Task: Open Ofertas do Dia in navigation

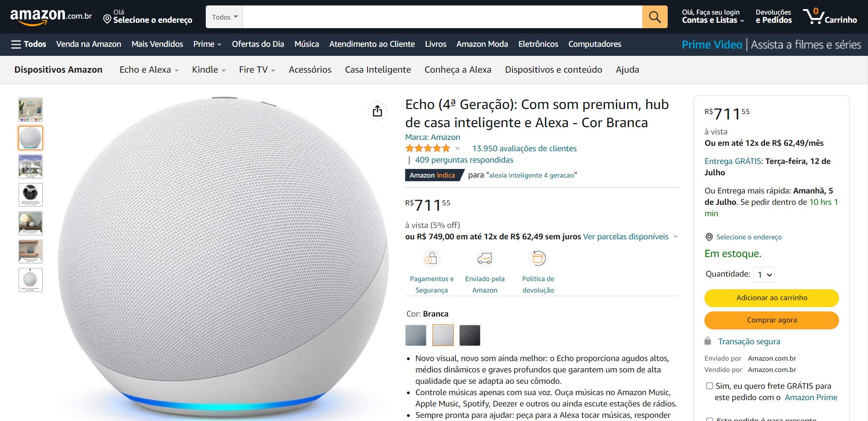Action: click(x=258, y=44)
